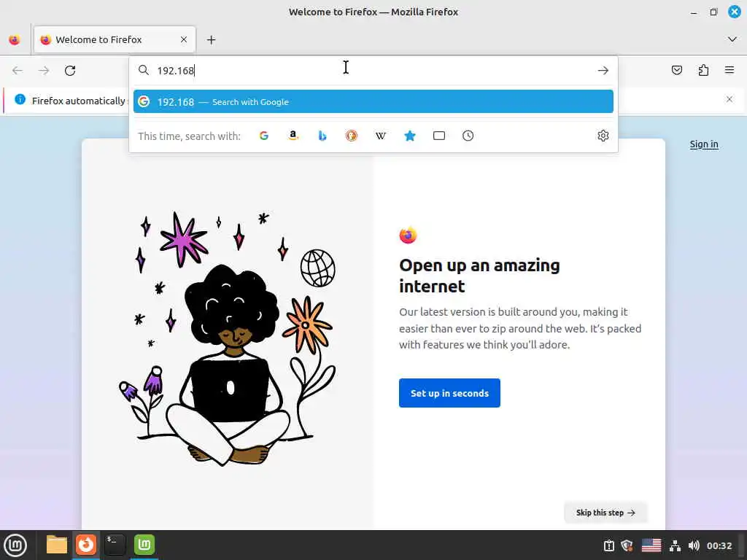Click the US flag keyboard layout indicator
The width and height of the screenshot is (747, 560).
(651, 545)
